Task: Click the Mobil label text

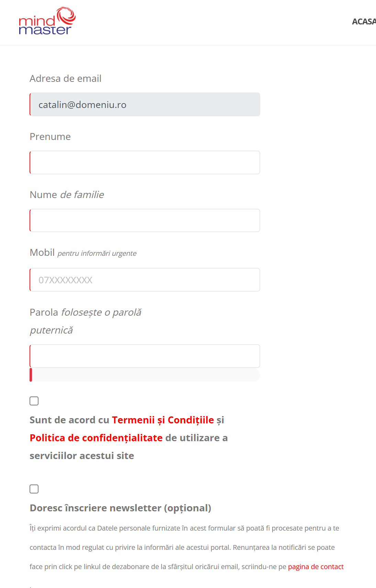Action: click(x=42, y=253)
